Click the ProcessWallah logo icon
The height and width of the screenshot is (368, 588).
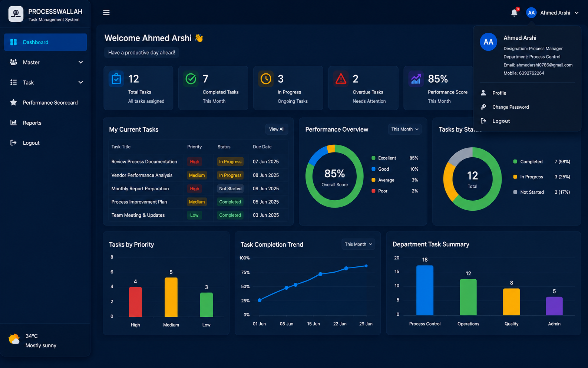click(16, 14)
